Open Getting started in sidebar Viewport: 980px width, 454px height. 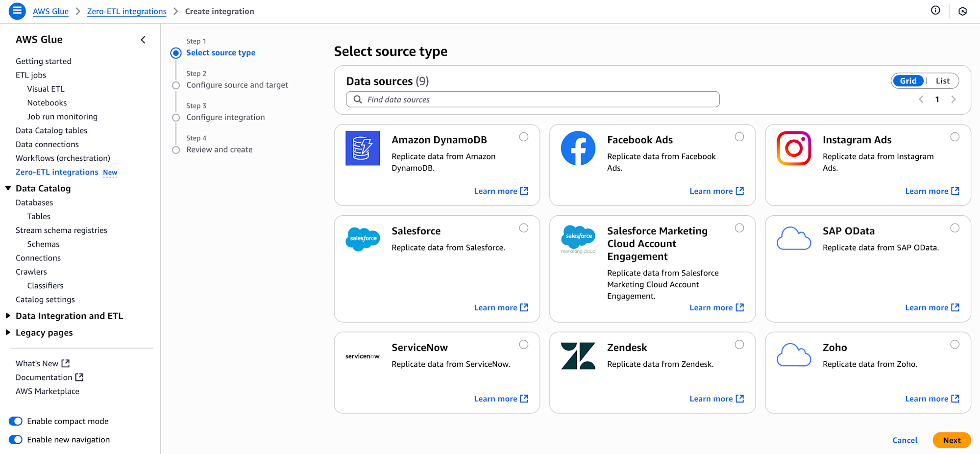[x=44, y=61]
